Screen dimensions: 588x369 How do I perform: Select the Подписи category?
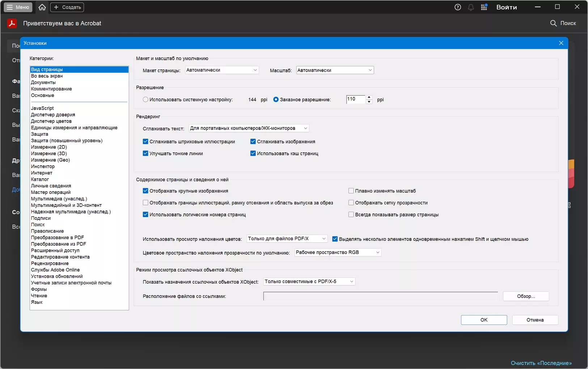point(79,218)
